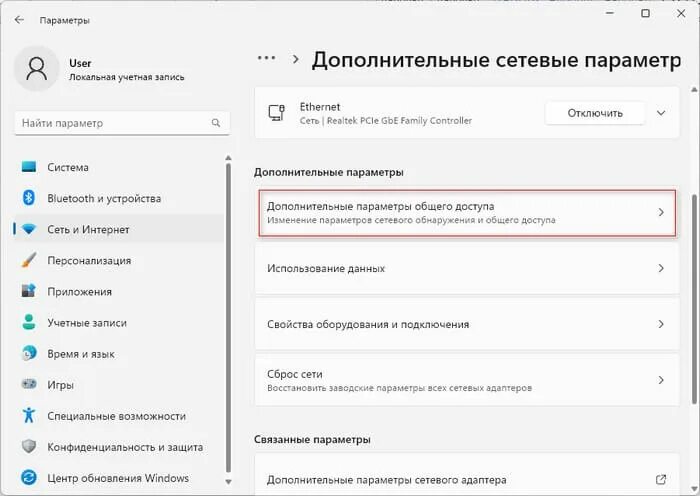Click the sidebar scrollbar up arrow

(228, 158)
